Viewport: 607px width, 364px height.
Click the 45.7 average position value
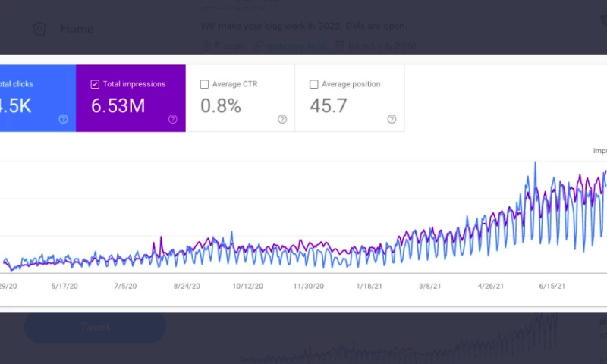click(329, 106)
